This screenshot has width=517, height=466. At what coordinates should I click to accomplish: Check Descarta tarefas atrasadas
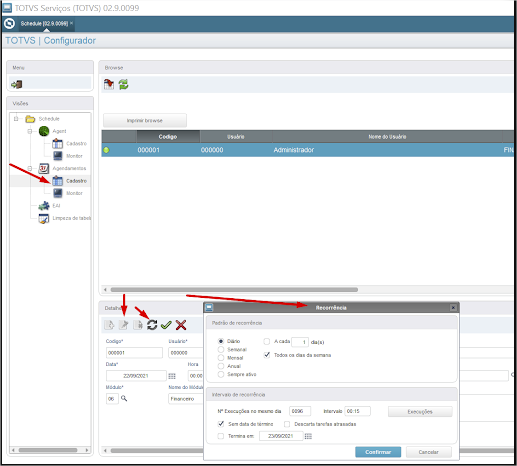pos(287,424)
